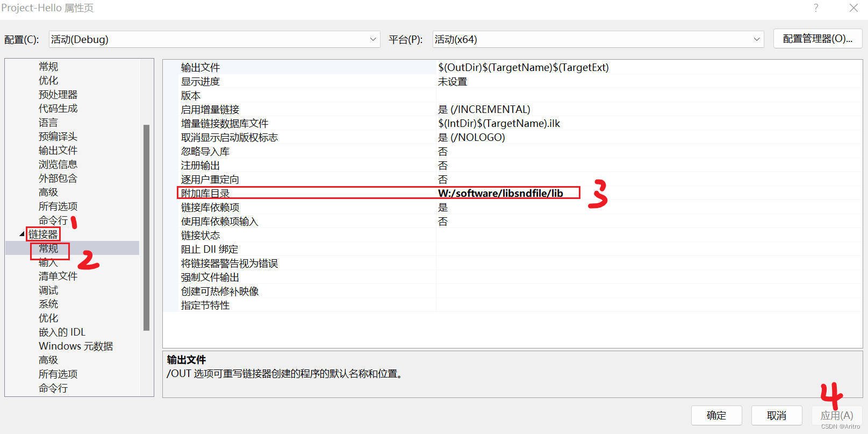Select 代码生成 in the tree
868x434 pixels.
point(58,109)
